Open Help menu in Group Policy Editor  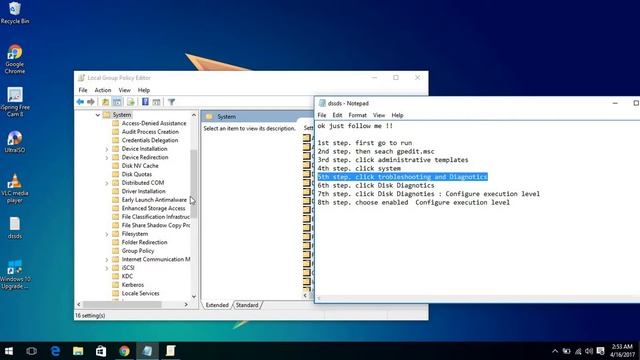[144, 90]
